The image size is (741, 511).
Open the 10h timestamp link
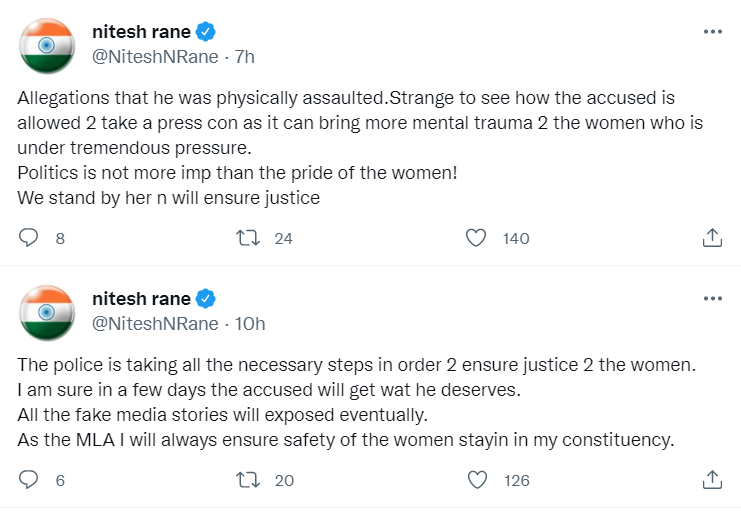click(249, 324)
